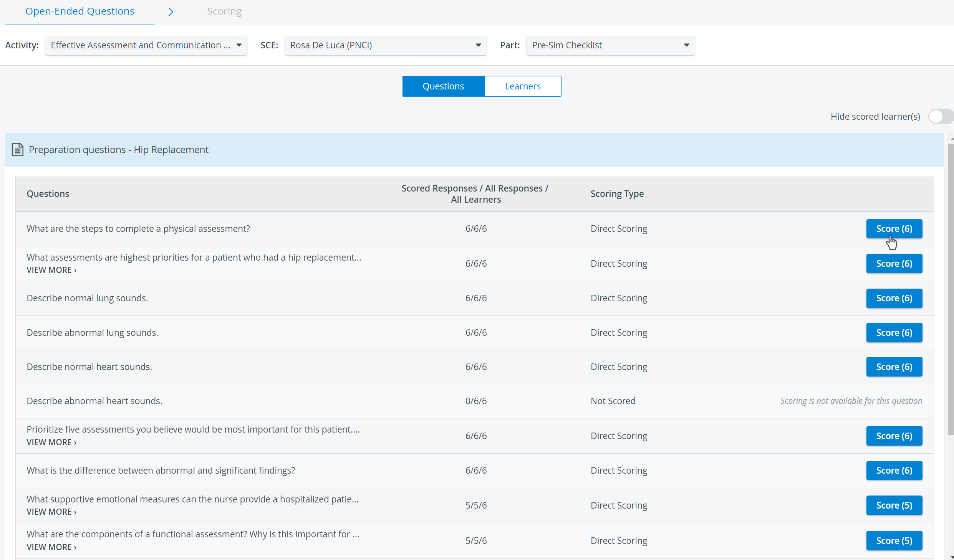Select the Questions tab

(x=443, y=86)
